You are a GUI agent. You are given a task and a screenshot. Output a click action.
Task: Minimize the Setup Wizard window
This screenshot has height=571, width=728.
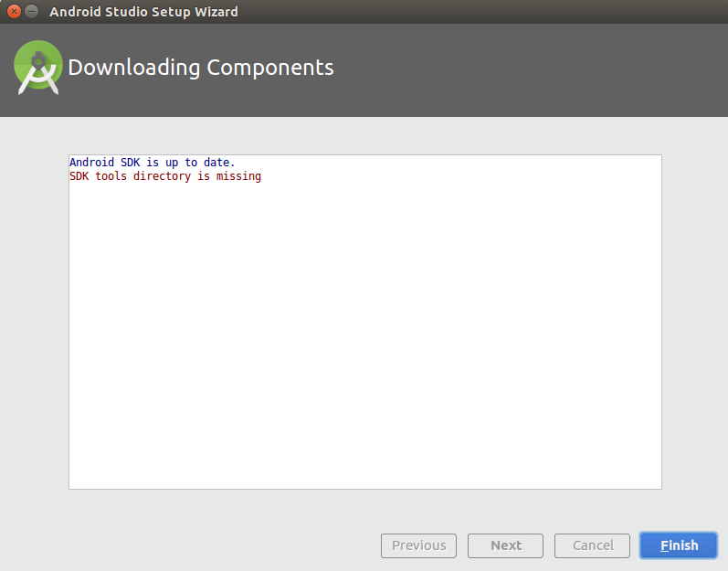pyautogui.click(x=32, y=11)
